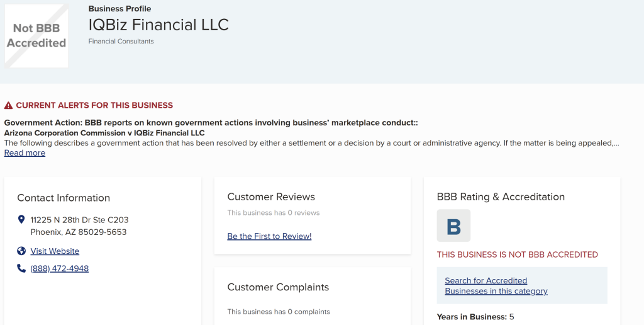Click the Financial Consultants category text

click(x=121, y=41)
